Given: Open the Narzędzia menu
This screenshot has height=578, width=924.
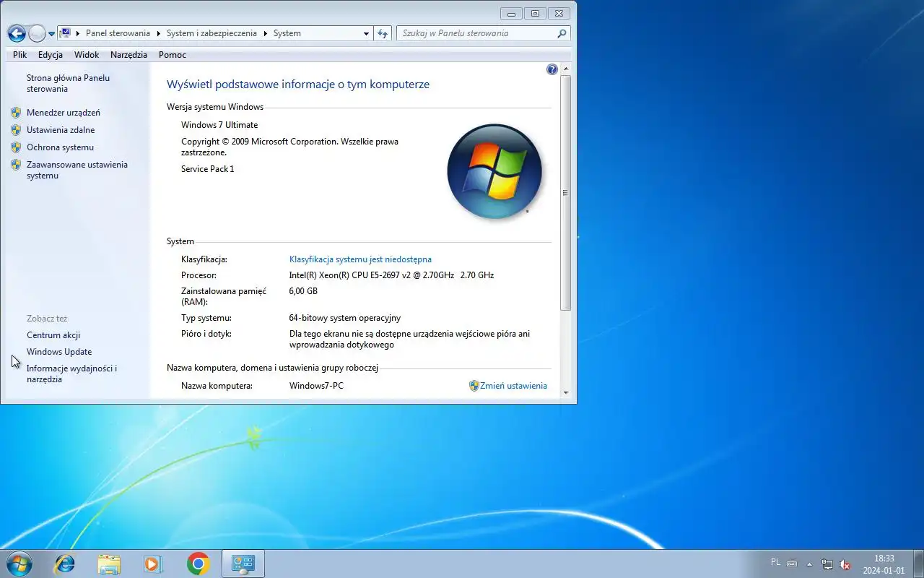Looking at the screenshot, I should [x=128, y=55].
